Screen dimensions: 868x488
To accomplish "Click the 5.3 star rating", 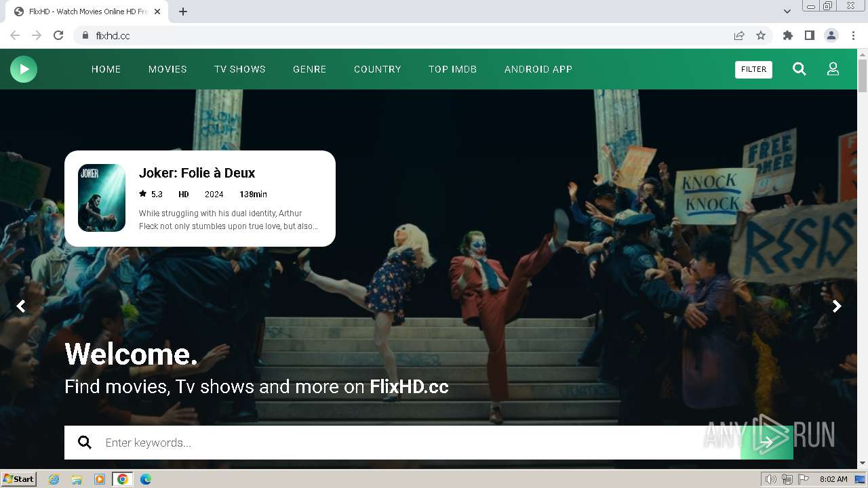I will click(x=151, y=194).
